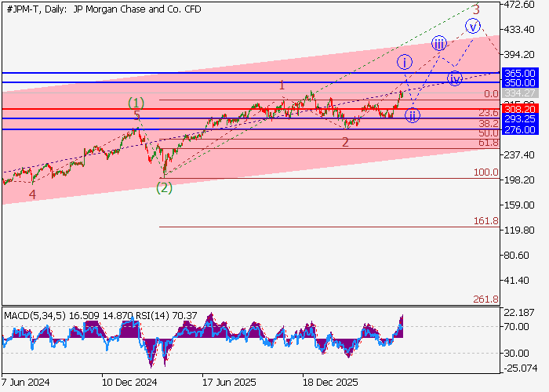Viewport: 549px width, 392px height.
Task: Click the blue 293.25 price tag
Action: [520, 118]
